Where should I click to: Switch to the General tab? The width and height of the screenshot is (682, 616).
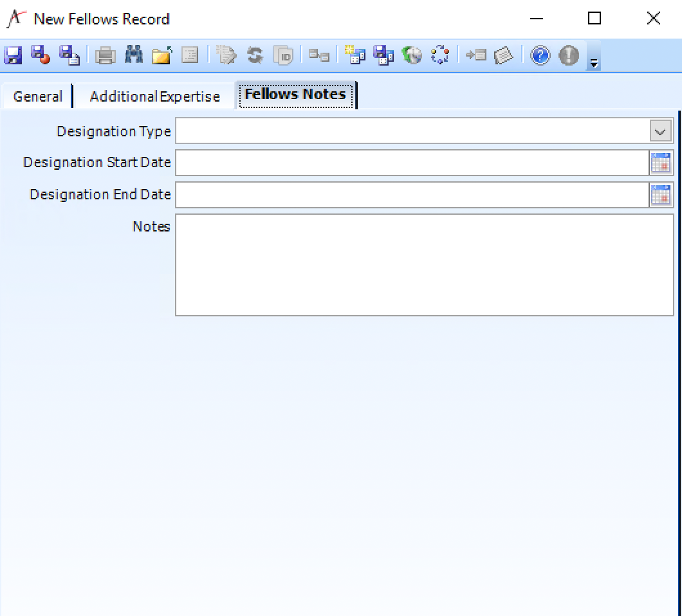(37, 96)
